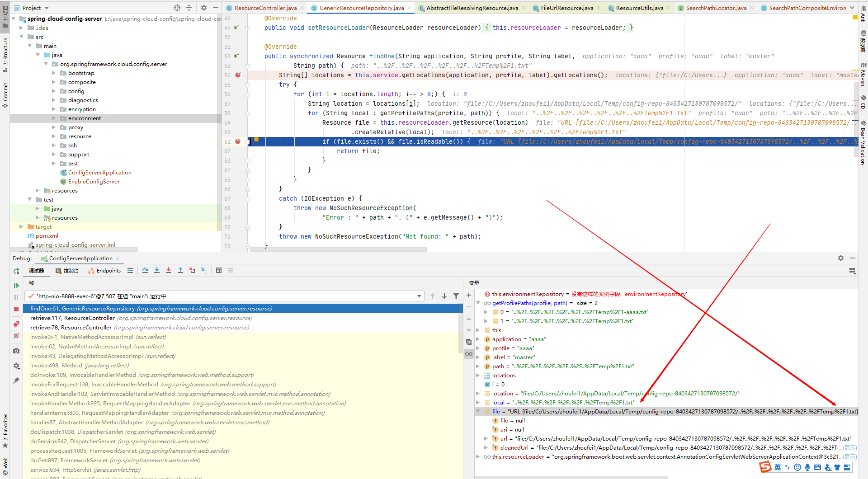Click the Step Out debugger icon
The height and width of the screenshot is (479, 868).
[180, 271]
